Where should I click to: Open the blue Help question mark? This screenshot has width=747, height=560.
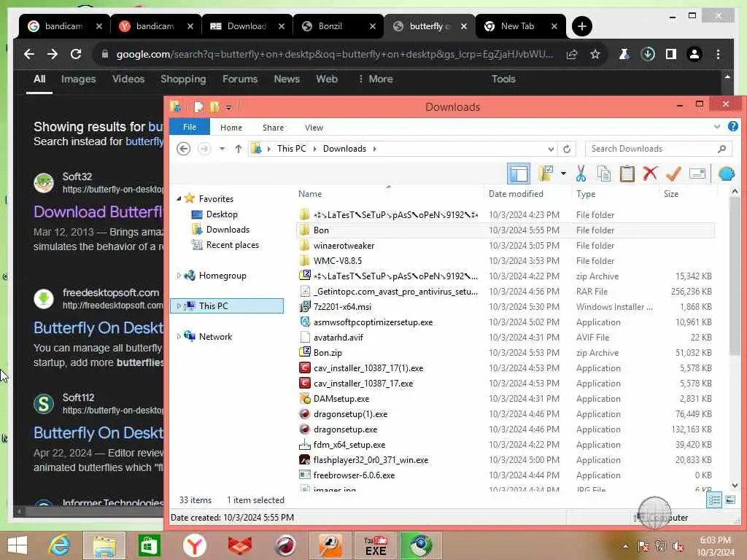tap(732, 127)
